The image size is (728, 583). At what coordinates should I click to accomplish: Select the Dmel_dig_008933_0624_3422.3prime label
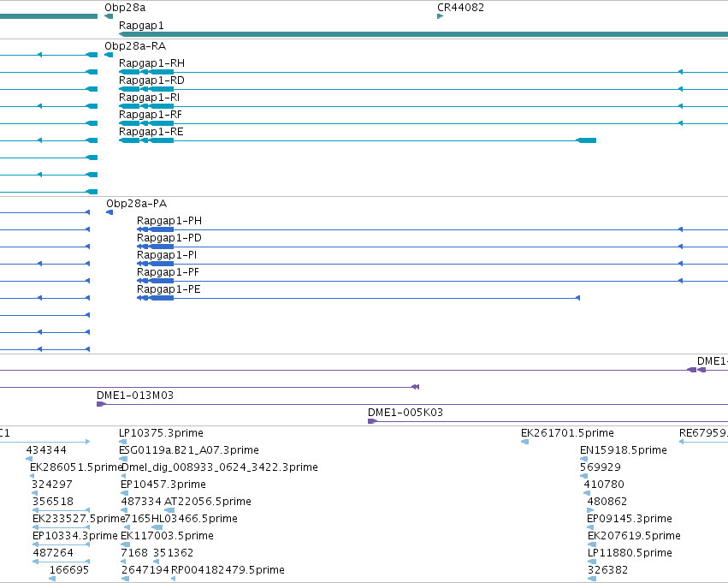[220, 467]
